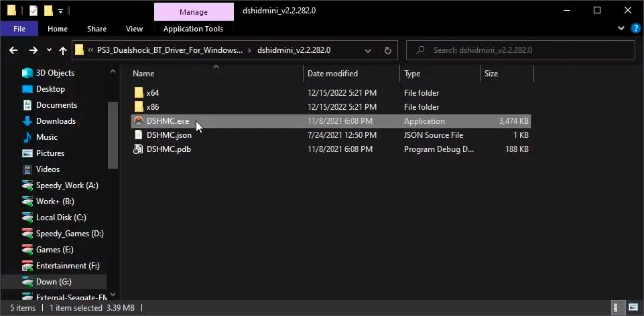The width and height of the screenshot is (644, 316).
Task: Open 3D Objects in navigation pane
Action: click(x=55, y=73)
